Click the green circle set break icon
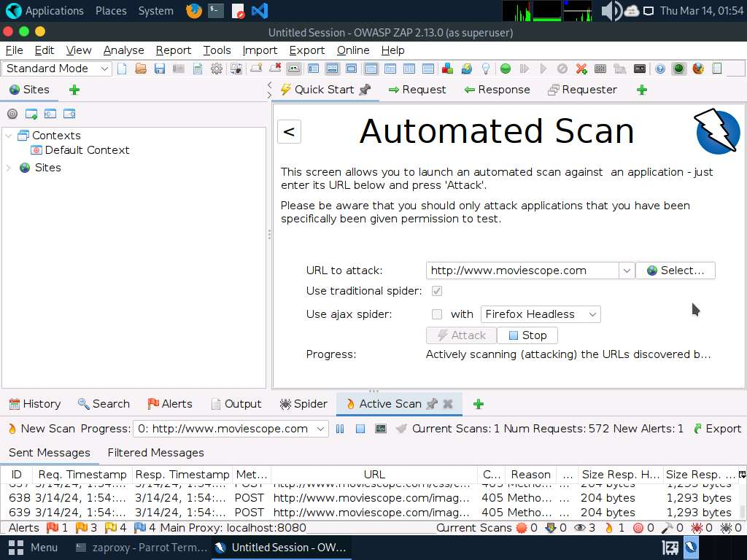The image size is (747, 560). coord(505,69)
